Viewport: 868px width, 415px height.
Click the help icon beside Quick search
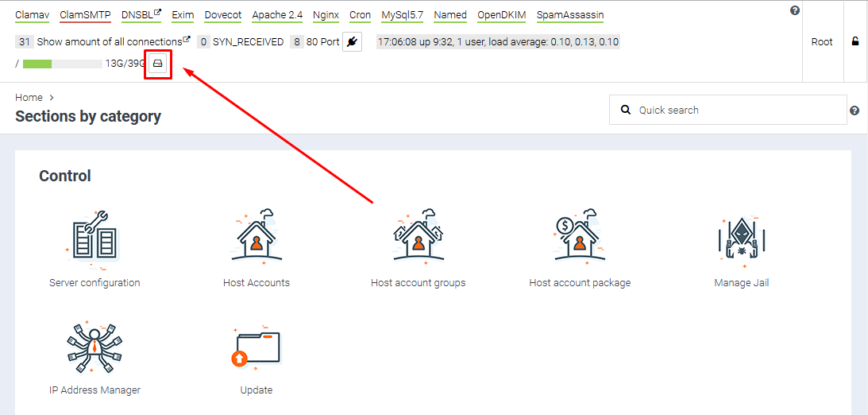(x=854, y=111)
